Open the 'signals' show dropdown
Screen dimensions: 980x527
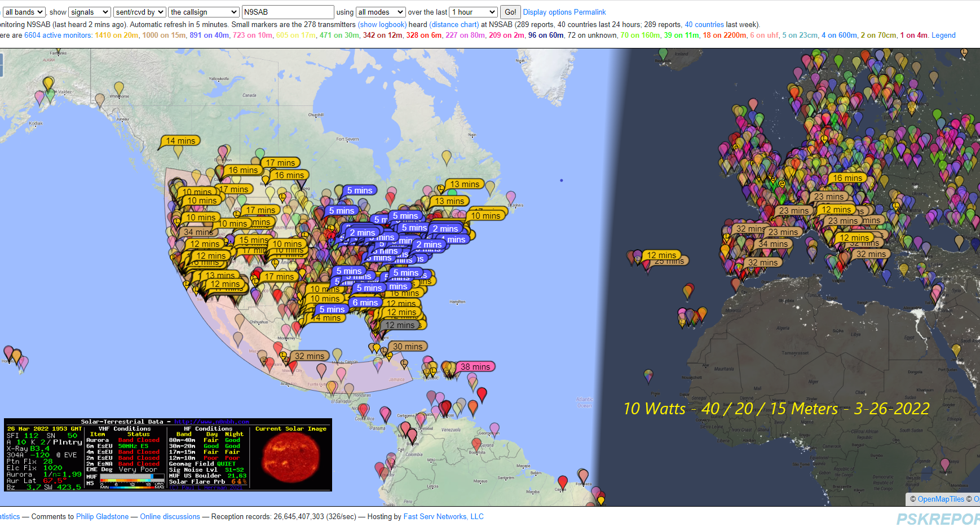90,12
